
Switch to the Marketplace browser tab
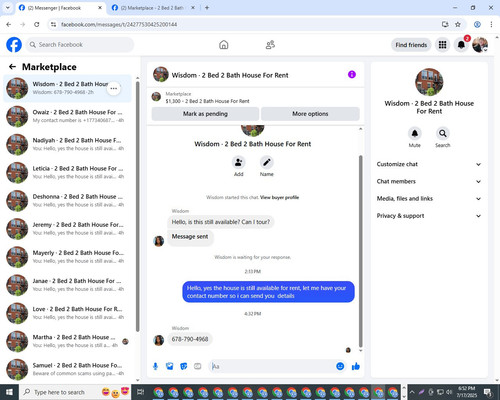153,8
